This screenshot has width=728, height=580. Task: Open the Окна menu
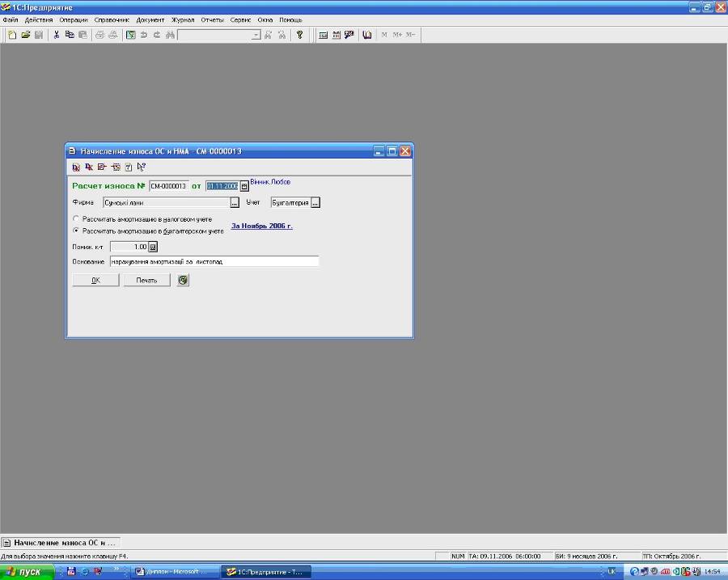pyautogui.click(x=265, y=20)
